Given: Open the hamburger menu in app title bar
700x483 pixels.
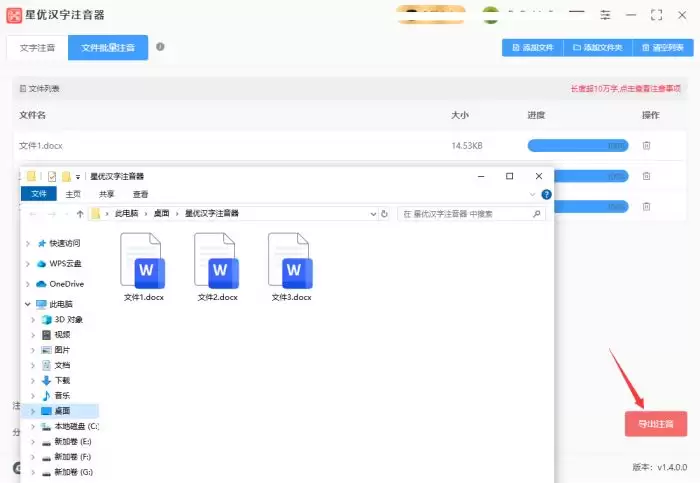Looking at the screenshot, I should pyautogui.click(x=577, y=15).
